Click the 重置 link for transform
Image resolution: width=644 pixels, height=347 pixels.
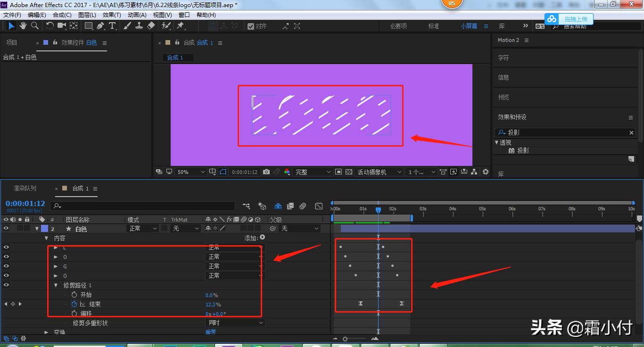point(210,332)
